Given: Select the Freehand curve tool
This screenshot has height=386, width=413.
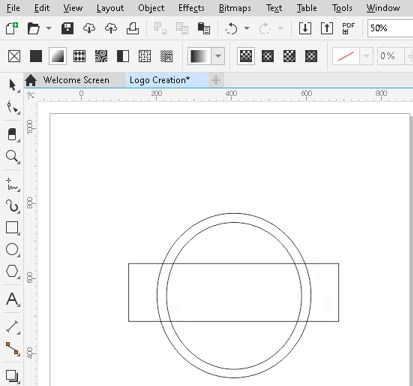Looking at the screenshot, I should tap(12, 184).
